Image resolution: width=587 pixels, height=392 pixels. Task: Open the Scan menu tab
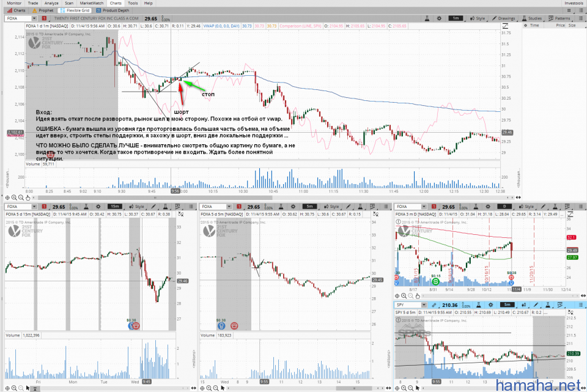pyautogui.click(x=69, y=3)
